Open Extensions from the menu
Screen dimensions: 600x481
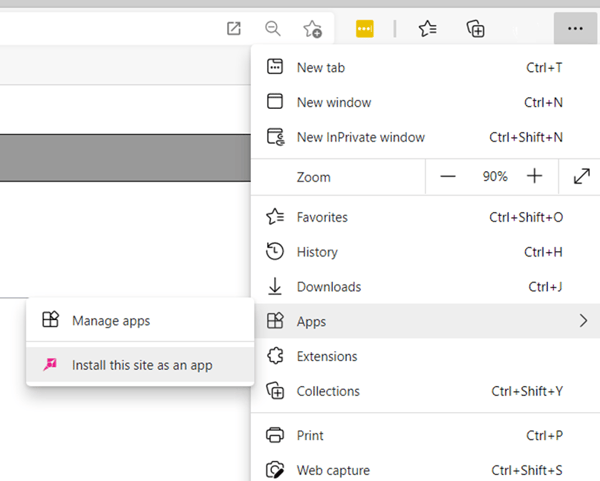click(326, 356)
